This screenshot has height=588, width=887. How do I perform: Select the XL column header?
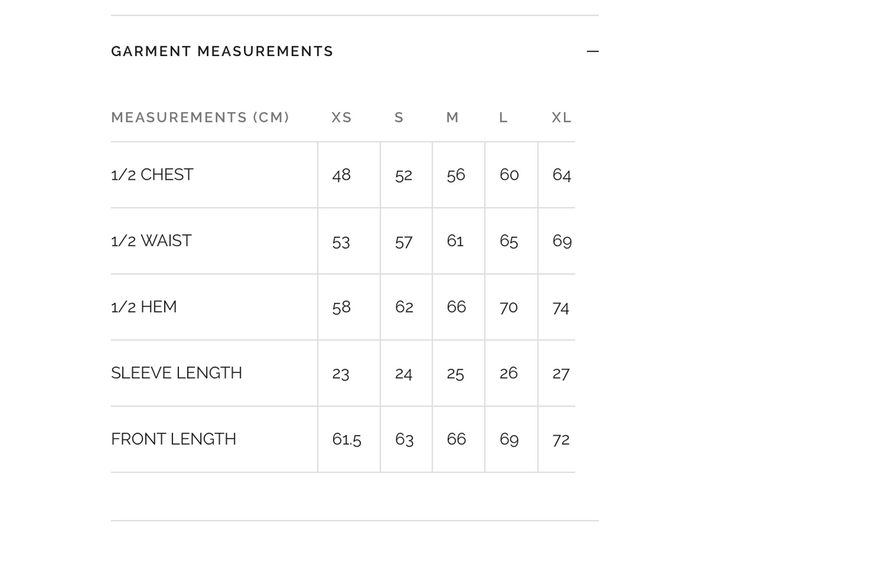(562, 117)
